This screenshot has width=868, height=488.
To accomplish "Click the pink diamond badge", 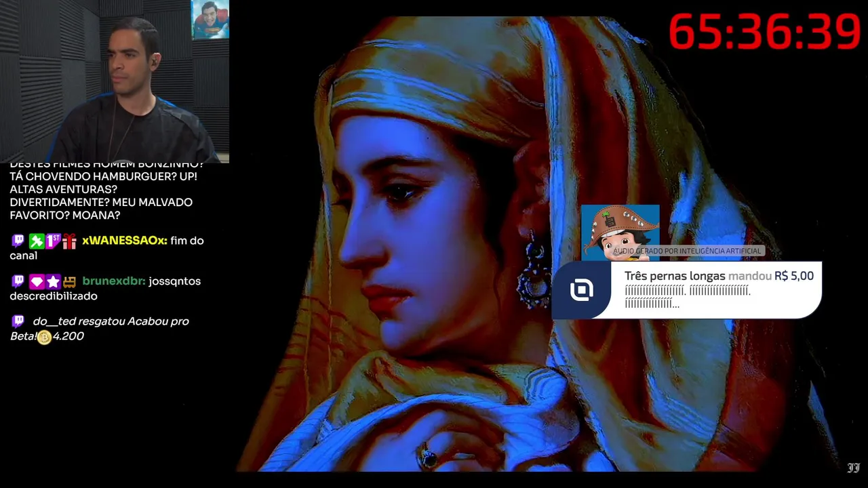I will 36,281.
